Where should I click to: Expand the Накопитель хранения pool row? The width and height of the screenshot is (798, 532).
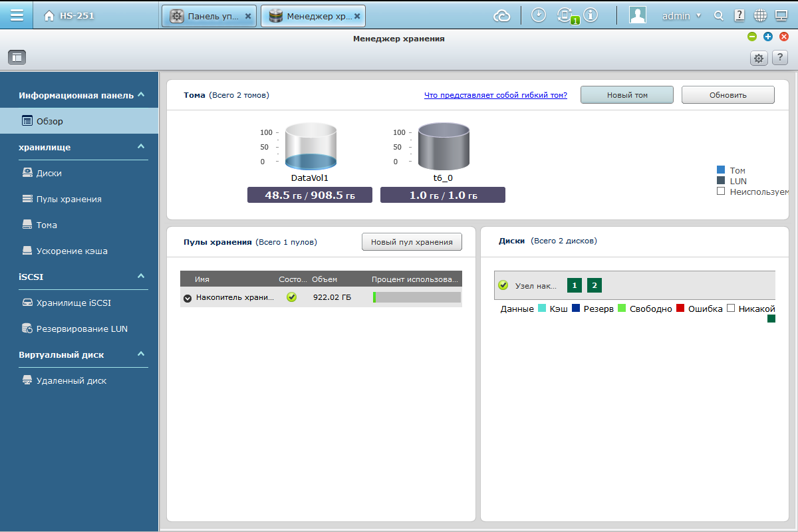point(188,298)
